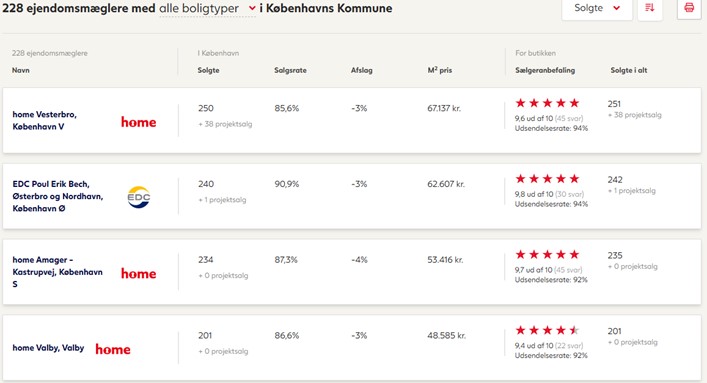Open home Vesterbro, København V link
Screen dimensions: 707x383
45,120
